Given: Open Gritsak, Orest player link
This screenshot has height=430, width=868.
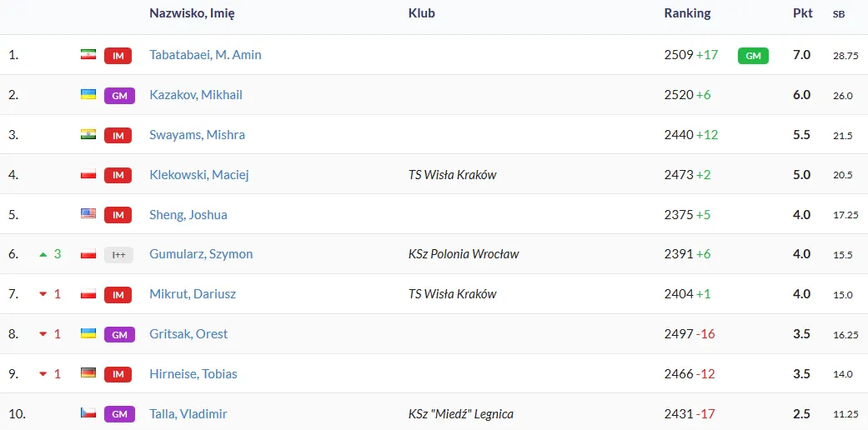Looking at the screenshot, I should click(x=188, y=334).
